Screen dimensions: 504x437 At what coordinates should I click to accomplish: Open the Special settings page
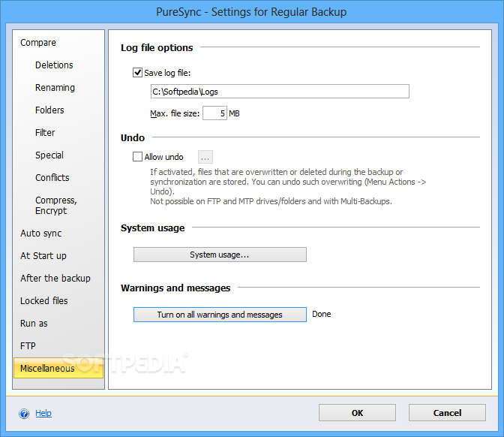[x=49, y=155]
